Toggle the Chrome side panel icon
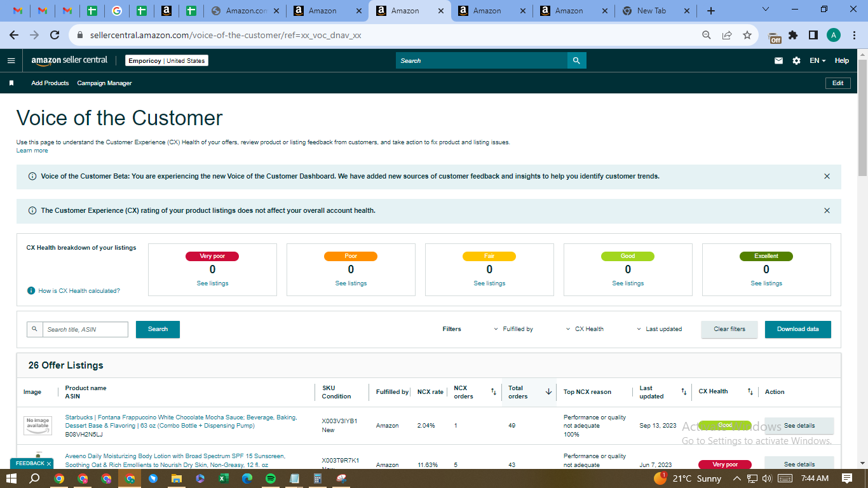This screenshot has width=868, height=488. point(813,35)
